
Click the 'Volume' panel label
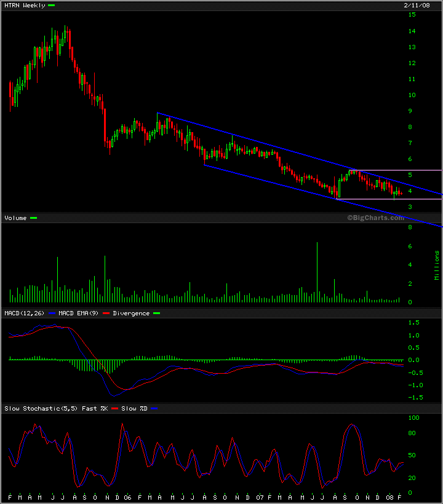(x=15, y=218)
